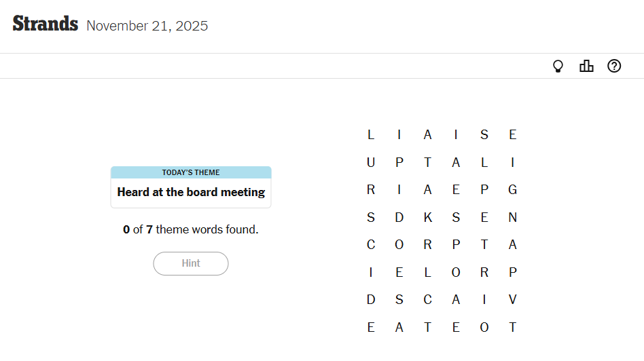Click the Strands logo
The width and height of the screenshot is (644, 361).
(x=46, y=24)
